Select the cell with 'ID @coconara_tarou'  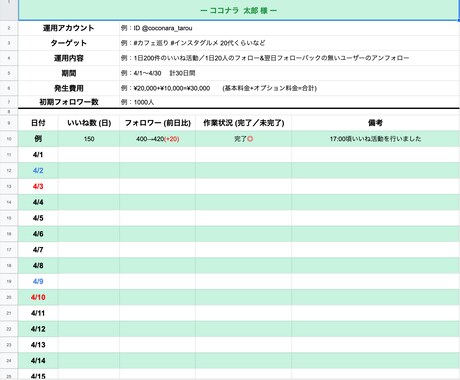pos(289,28)
